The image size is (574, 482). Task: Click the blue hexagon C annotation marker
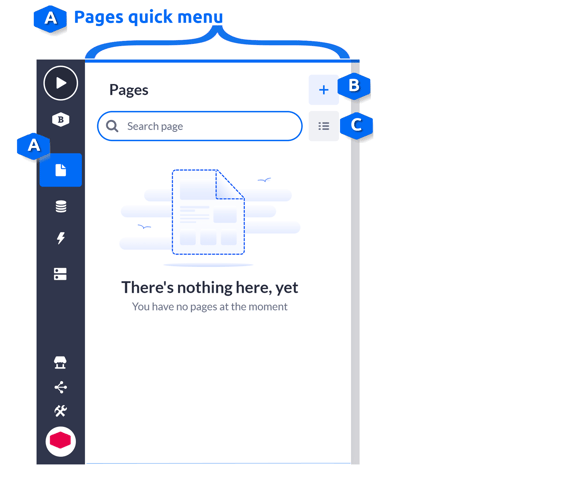click(x=356, y=126)
